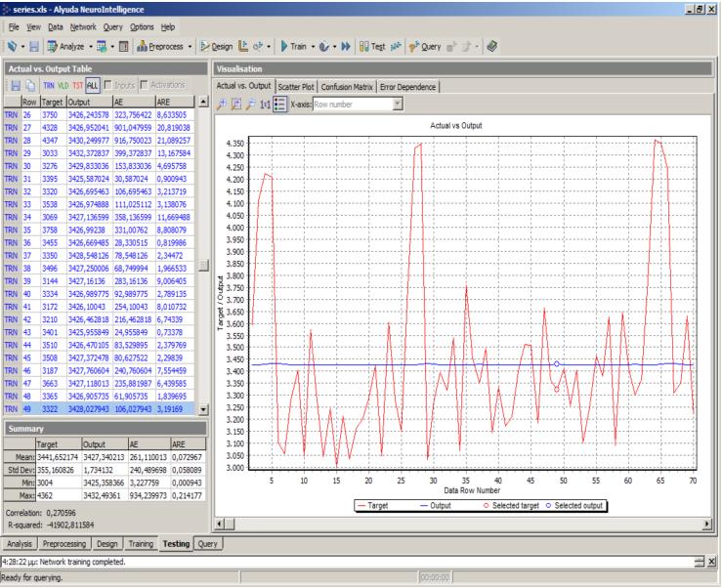Screen dimensions: 722x588
Task: Click the dataset properties icon before Preprocess
Action: pos(123,46)
